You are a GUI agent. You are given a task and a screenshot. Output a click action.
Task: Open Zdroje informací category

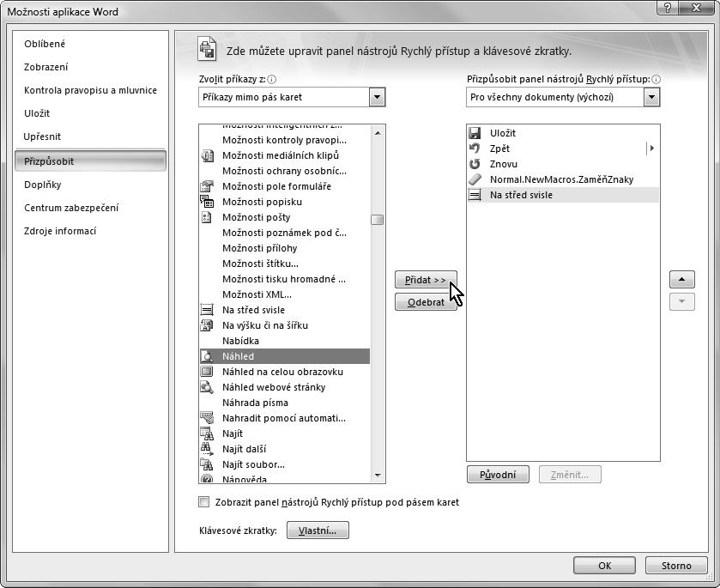60,231
